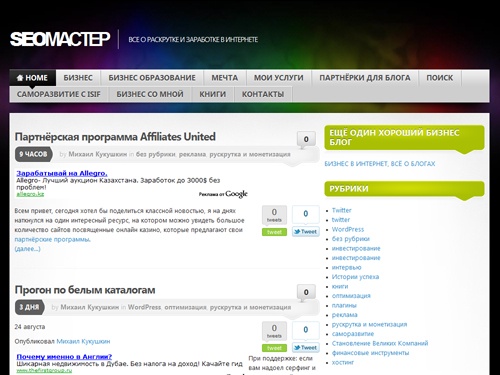
Task: Open хостинг category in sidebar
Action: tap(343, 362)
